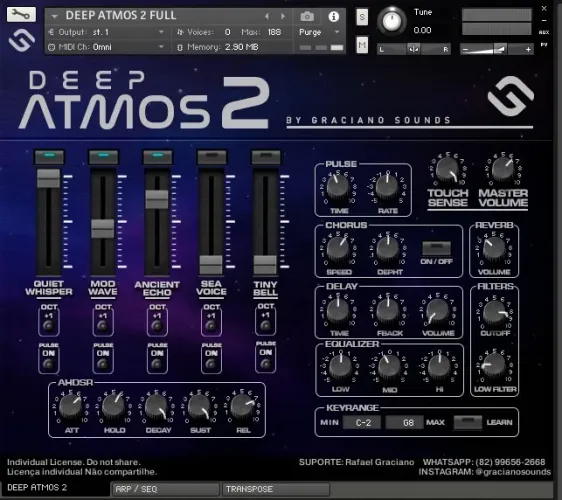The width and height of the screenshot is (562, 500).
Task: Click the Chorus Speed knob
Action: point(337,249)
